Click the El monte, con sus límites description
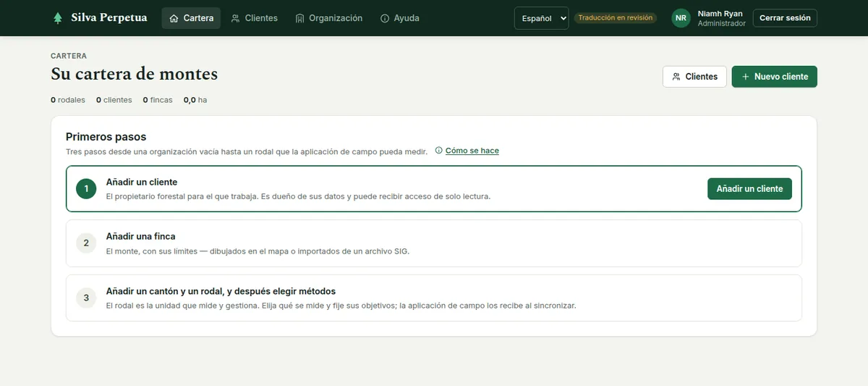 pos(258,251)
